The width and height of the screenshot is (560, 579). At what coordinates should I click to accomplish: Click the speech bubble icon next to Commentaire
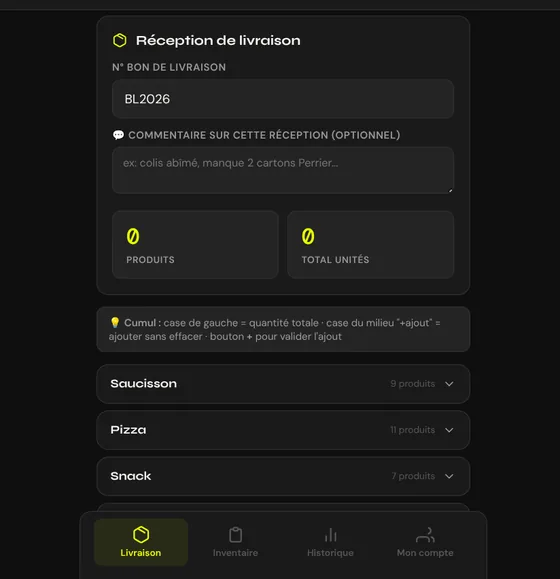(118, 135)
